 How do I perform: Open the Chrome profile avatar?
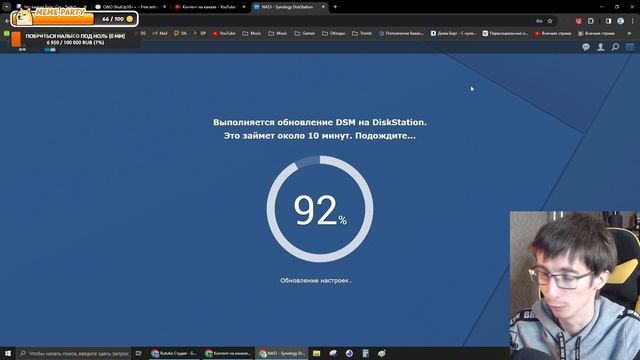point(620,21)
